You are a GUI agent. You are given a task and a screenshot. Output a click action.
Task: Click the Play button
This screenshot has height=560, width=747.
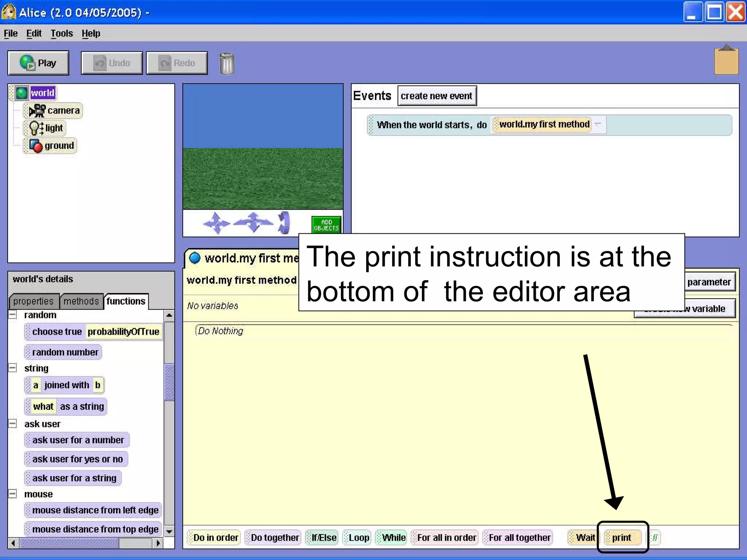pos(38,63)
